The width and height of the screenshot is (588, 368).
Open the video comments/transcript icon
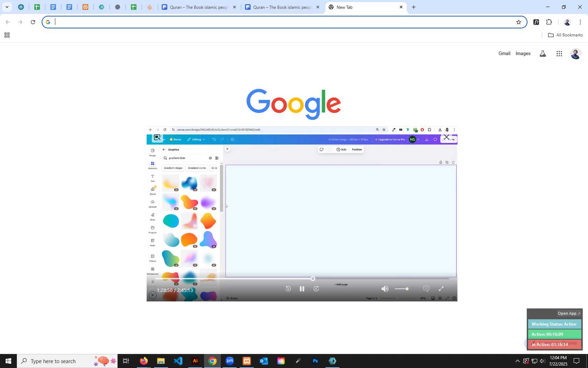[426, 289]
